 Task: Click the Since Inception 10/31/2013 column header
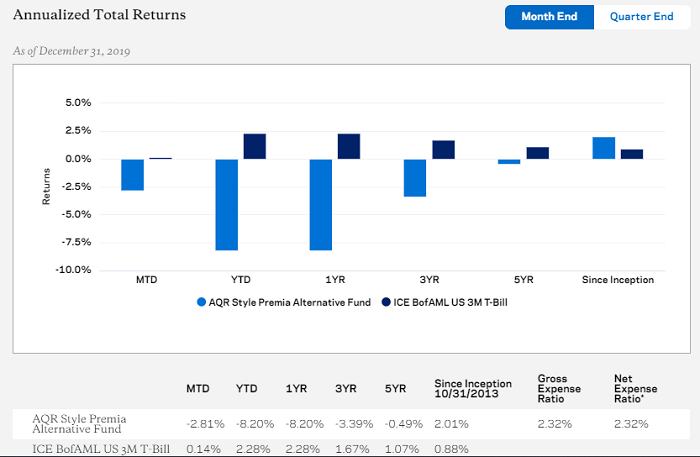click(x=473, y=389)
